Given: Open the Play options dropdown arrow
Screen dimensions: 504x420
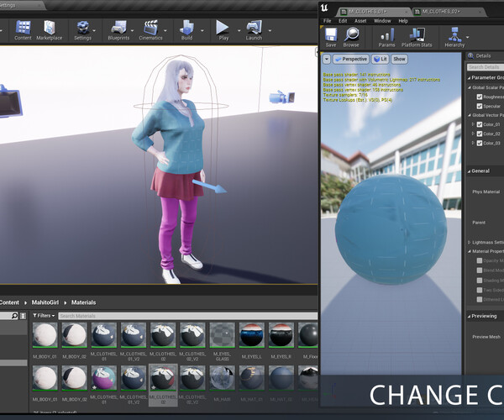Looking at the screenshot, I should [x=239, y=31].
